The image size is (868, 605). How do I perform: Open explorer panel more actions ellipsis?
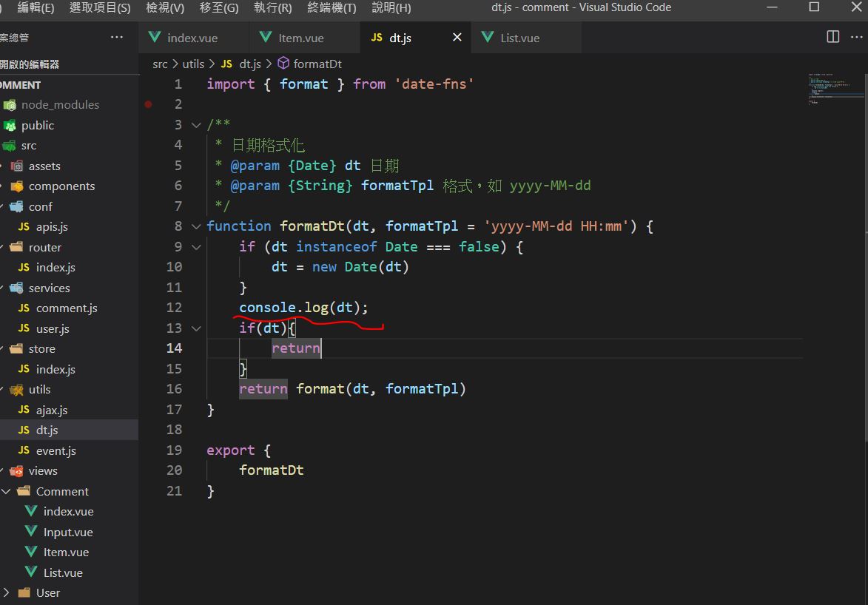(117, 37)
